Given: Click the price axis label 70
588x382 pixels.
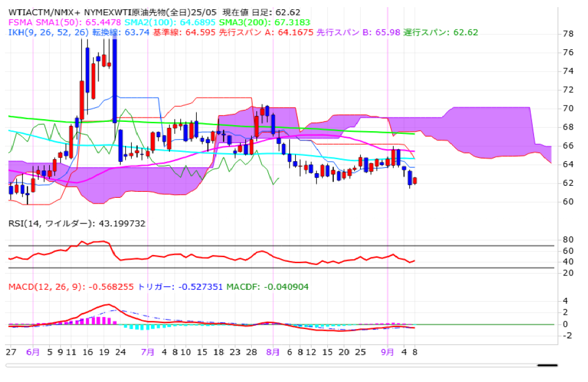Looking at the screenshot, I should pyautogui.click(x=568, y=108).
